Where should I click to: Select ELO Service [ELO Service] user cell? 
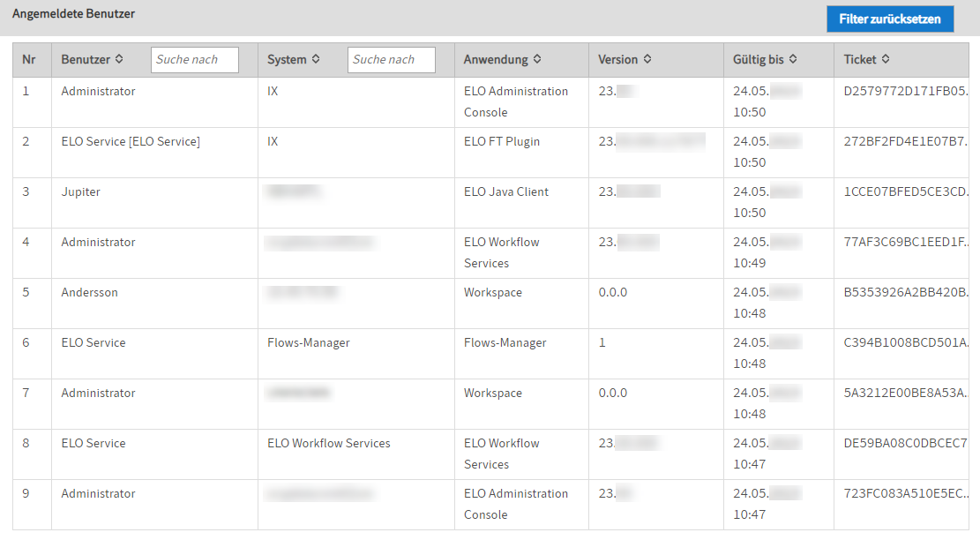coord(131,142)
